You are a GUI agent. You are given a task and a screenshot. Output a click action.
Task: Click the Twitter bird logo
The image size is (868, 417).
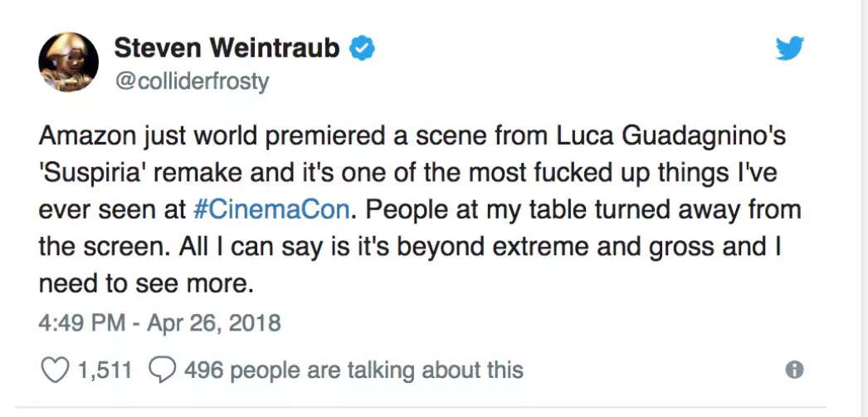pos(789,50)
